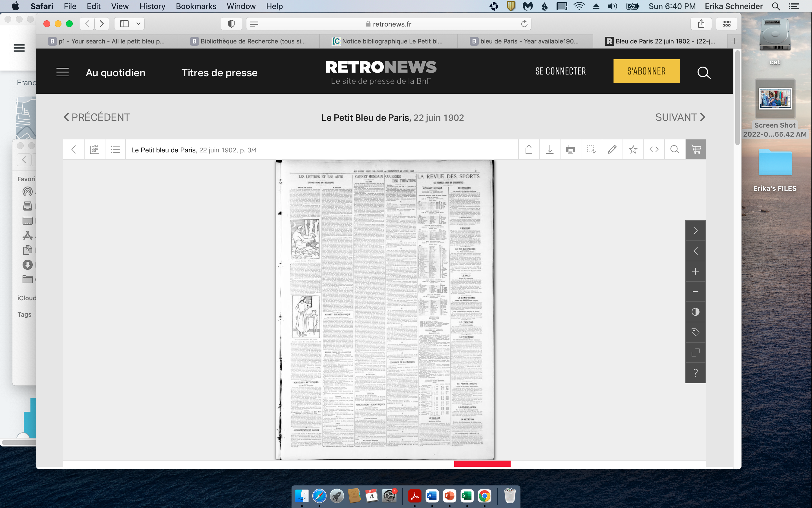Search within the document viewer
Viewport: 812px width, 508px height.
tap(675, 150)
